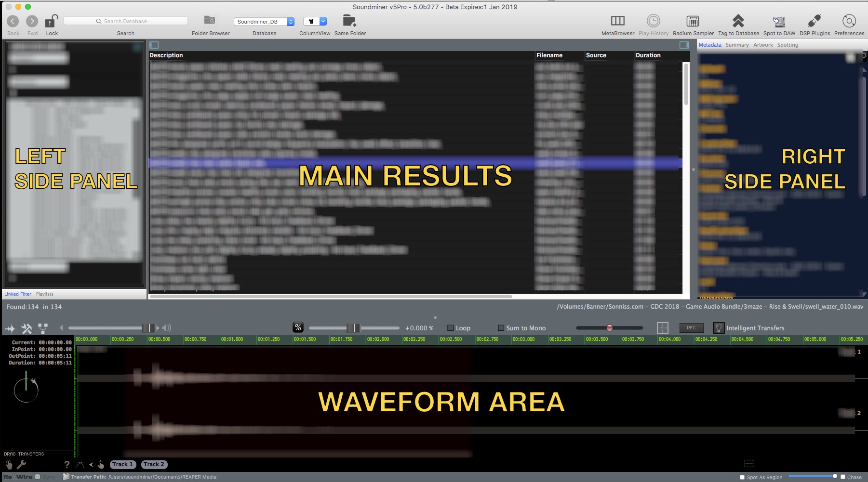Click the waveform display icon

point(10,328)
